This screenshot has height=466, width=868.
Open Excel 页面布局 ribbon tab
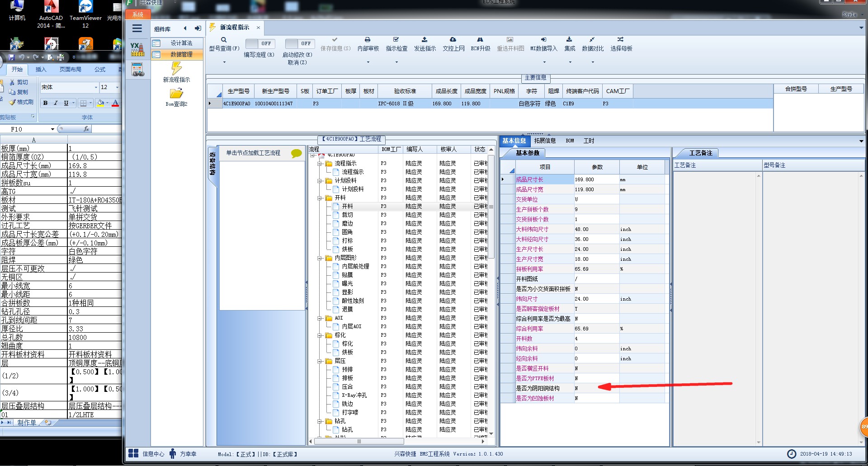click(x=71, y=70)
